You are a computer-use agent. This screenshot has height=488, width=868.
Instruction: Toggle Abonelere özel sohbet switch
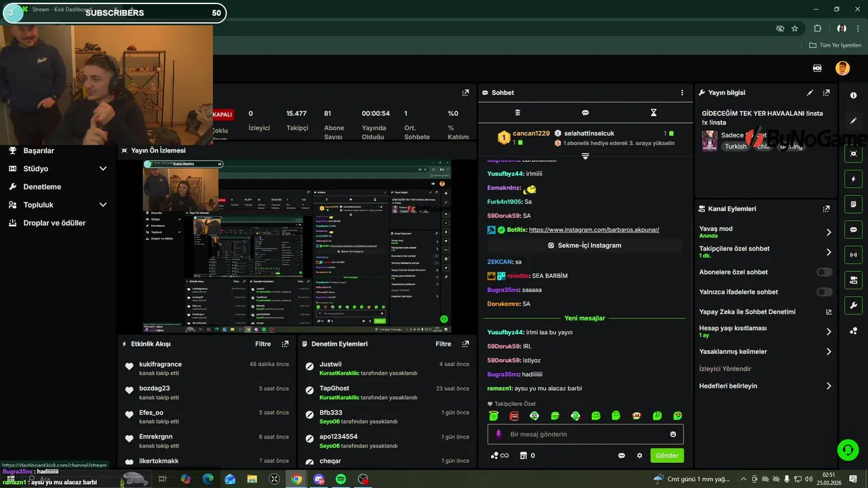coord(824,272)
